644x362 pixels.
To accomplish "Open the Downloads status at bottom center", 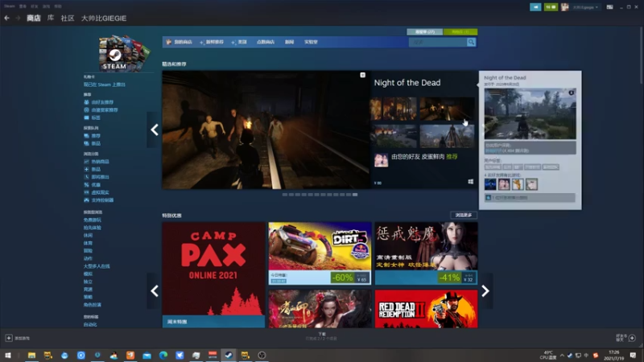I will pyautogui.click(x=321, y=336).
